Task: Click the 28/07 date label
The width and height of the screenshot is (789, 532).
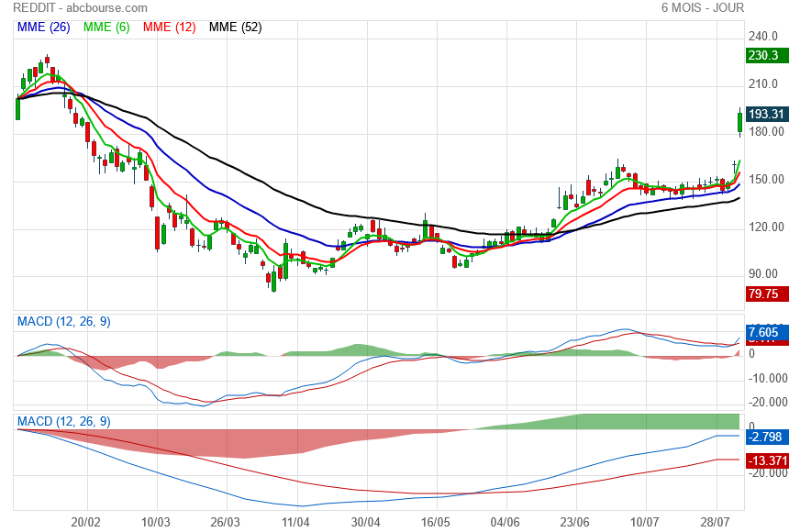Action: click(715, 522)
